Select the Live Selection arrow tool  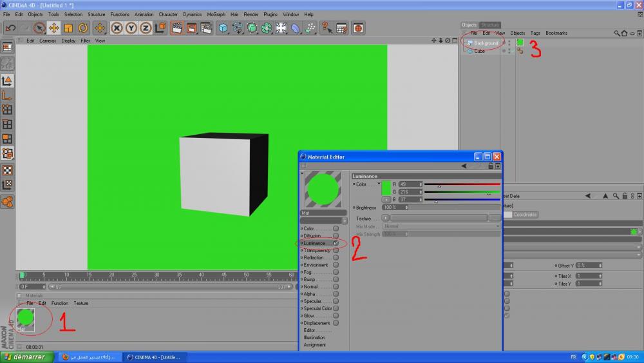pyautogui.click(x=39, y=28)
